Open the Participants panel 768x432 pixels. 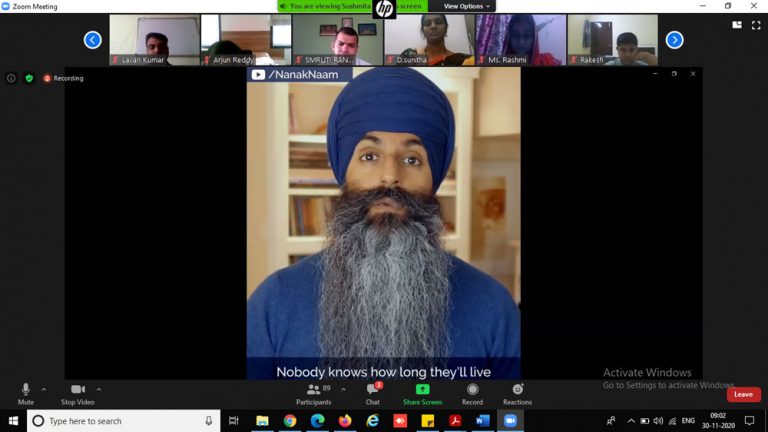313,394
